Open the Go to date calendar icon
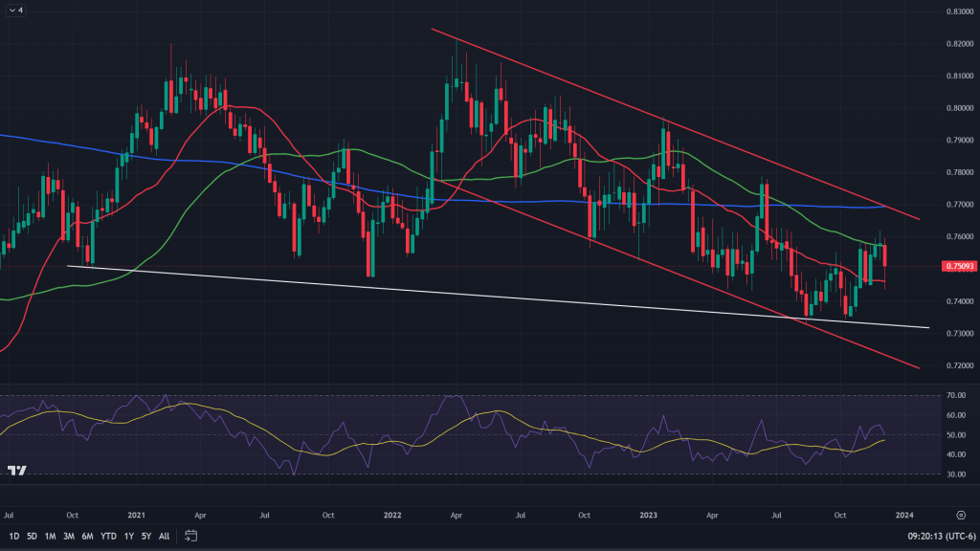980x551 pixels. [191, 536]
